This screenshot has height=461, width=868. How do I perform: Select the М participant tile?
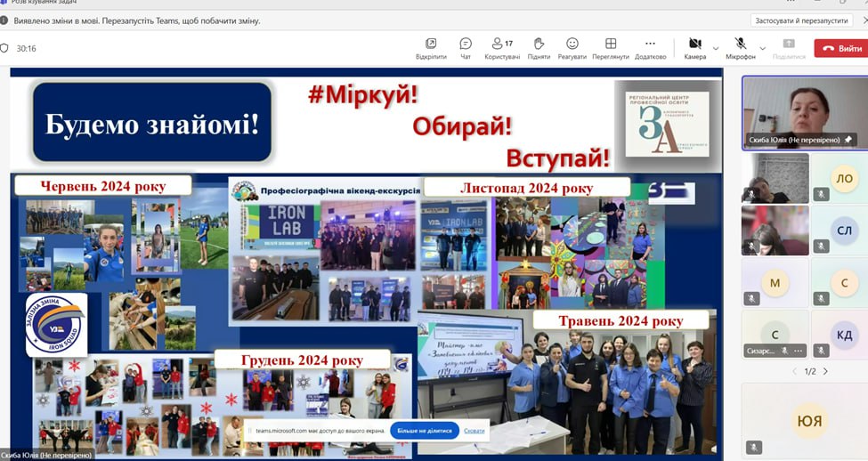775,283
